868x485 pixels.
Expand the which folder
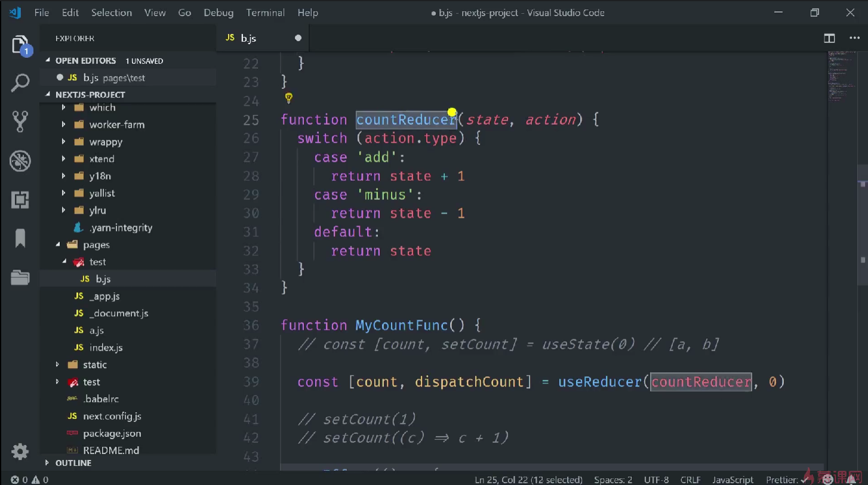tap(102, 108)
